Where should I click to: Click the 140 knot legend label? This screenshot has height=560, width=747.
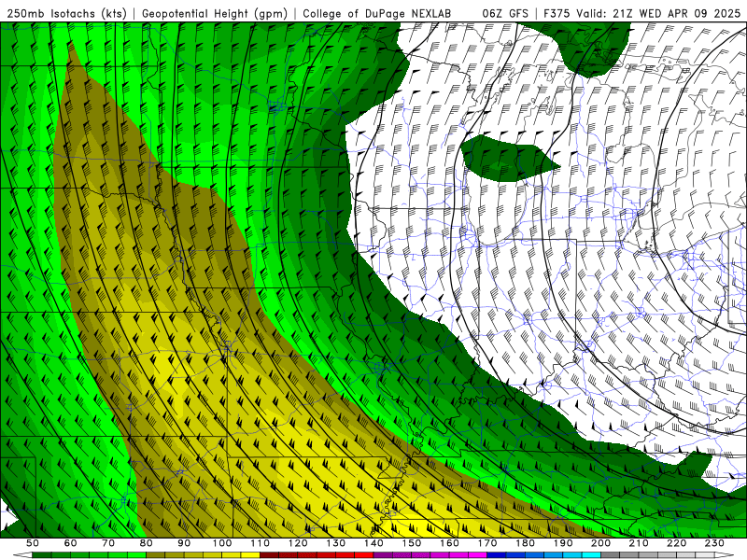click(373, 543)
